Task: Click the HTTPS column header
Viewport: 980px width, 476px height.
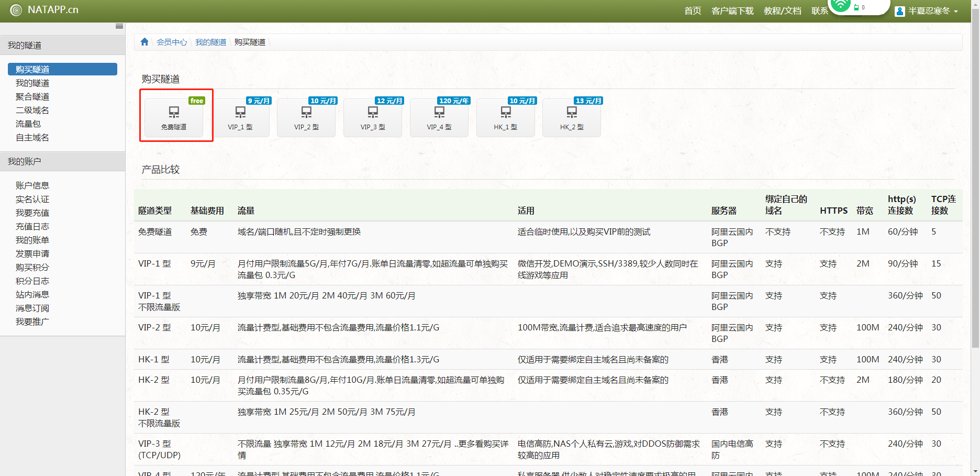Action: pyautogui.click(x=833, y=211)
